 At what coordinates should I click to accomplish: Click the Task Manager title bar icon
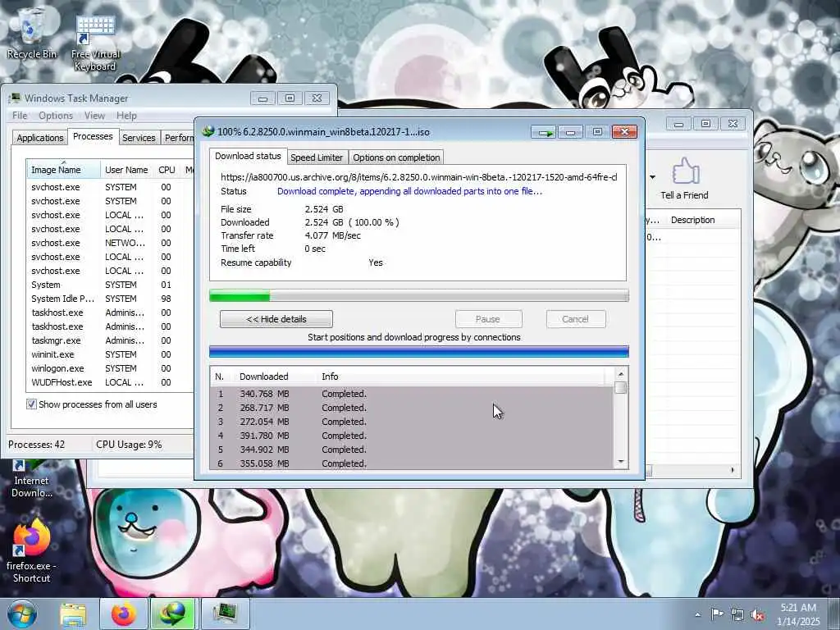point(15,98)
